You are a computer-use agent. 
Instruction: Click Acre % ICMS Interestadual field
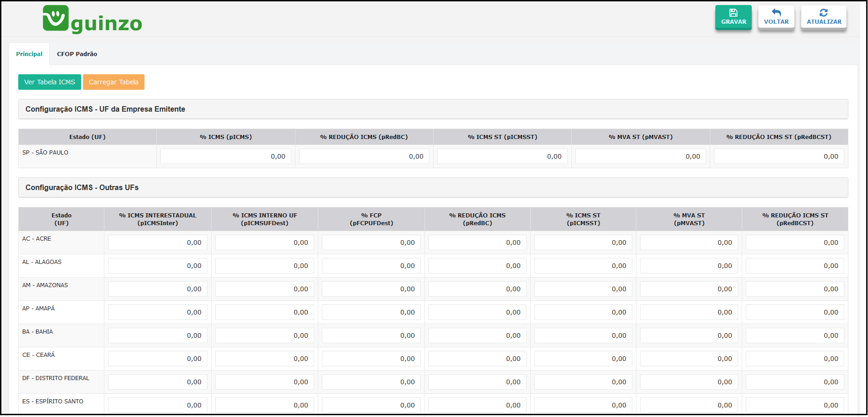pos(158,242)
